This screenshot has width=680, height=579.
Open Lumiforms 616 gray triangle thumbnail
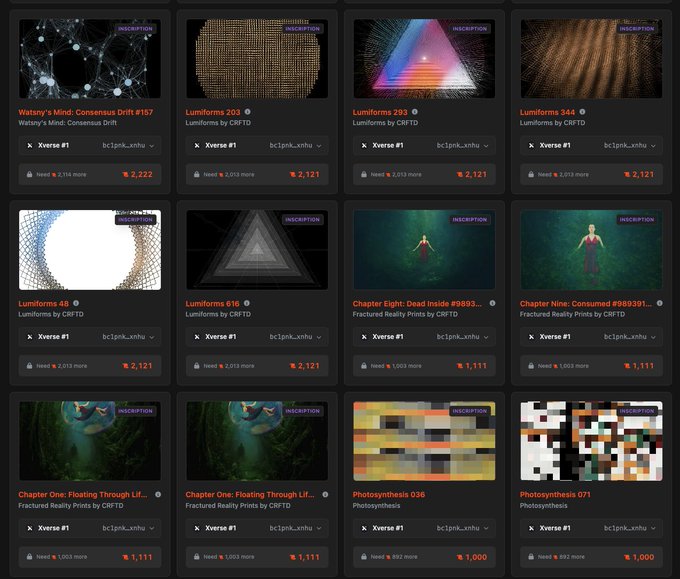coord(257,250)
